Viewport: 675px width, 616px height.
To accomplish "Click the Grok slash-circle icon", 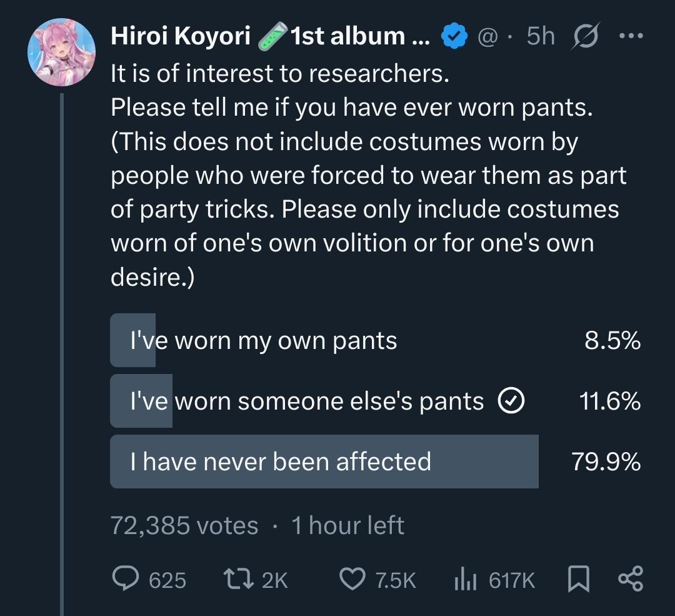I will 585,38.
